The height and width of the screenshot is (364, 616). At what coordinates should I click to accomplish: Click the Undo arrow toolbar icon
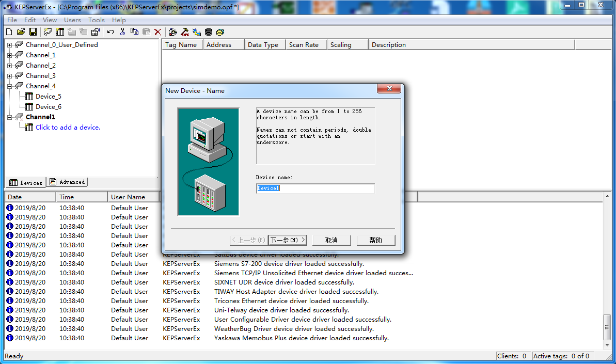pyautogui.click(x=110, y=32)
